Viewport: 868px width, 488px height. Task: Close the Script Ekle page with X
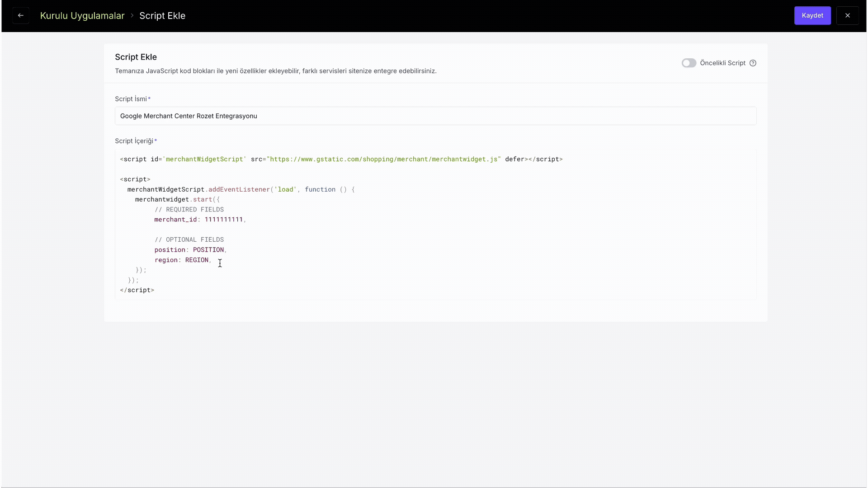[847, 15]
